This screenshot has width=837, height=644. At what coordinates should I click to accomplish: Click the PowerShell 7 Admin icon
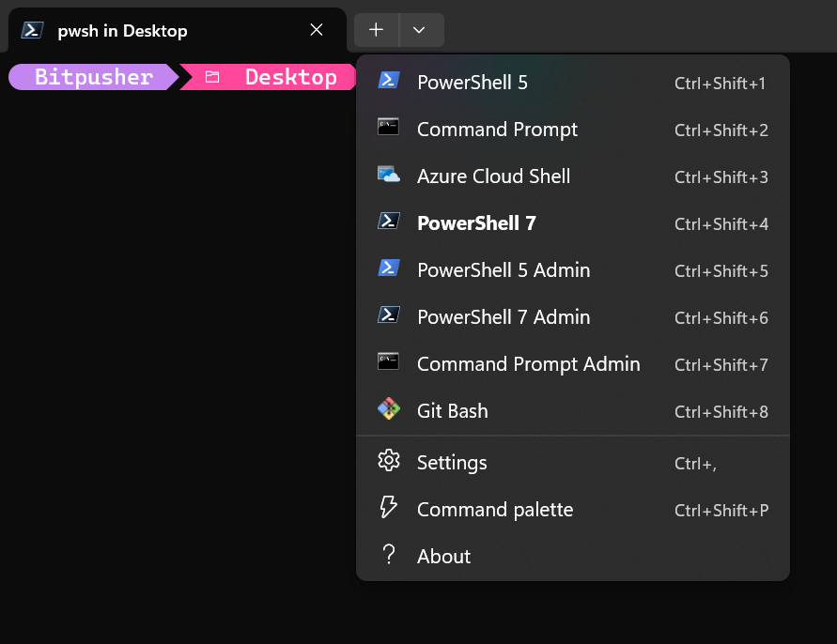coord(389,314)
